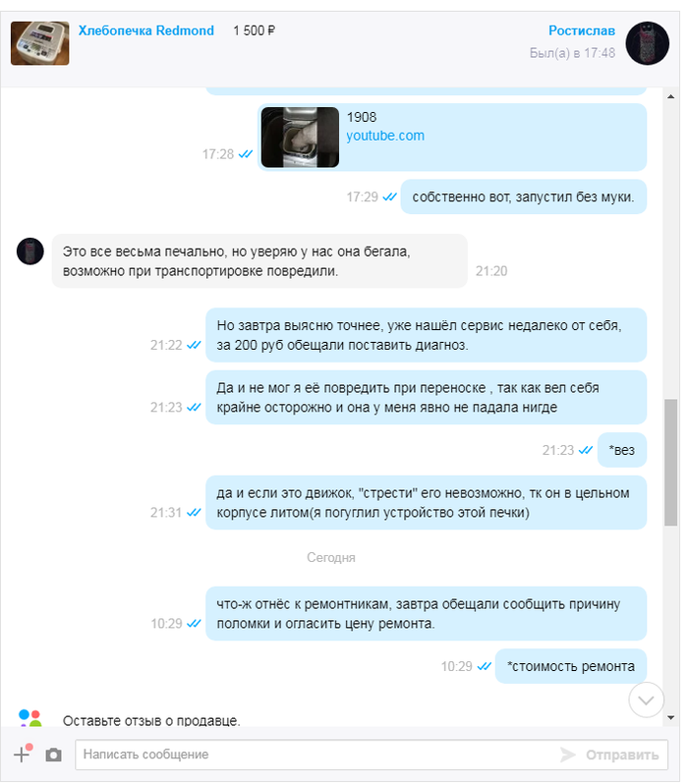This screenshot has height=784, width=688.
Task: Open the plus attachment menu icon
Action: pyautogui.click(x=23, y=754)
